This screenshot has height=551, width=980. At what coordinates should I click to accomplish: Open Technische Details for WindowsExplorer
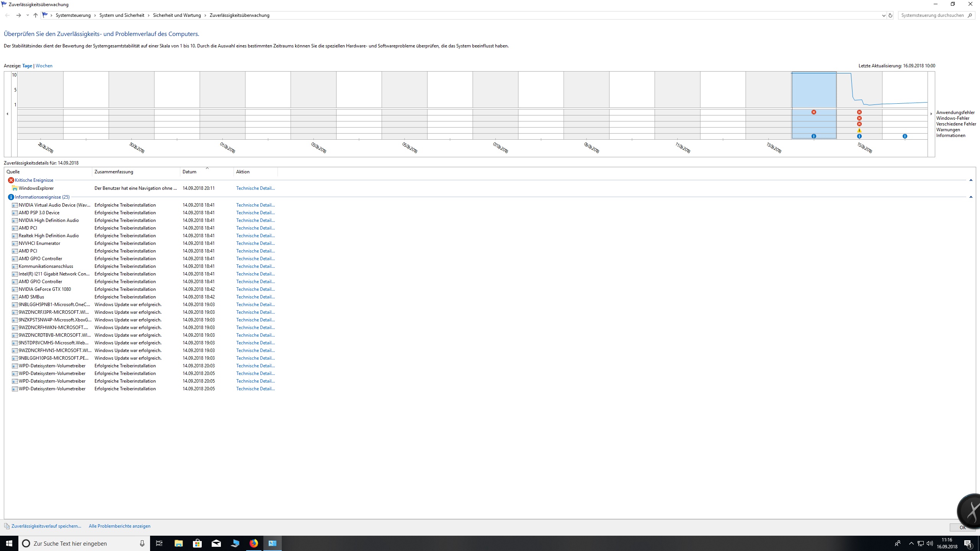[x=255, y=188]
